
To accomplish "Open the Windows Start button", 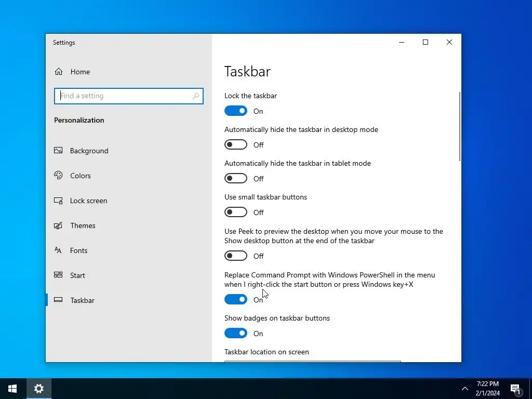I will pos(12,389).
